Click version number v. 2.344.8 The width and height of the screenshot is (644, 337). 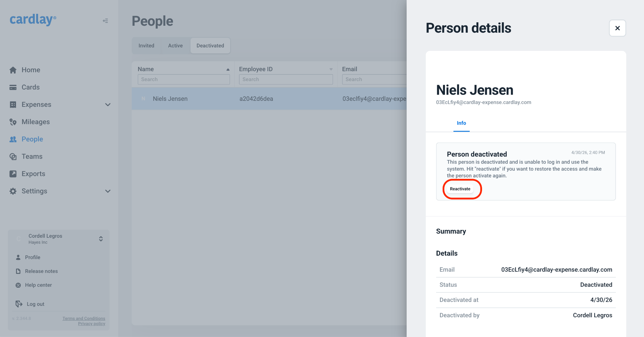pyautogui.click(x=21, y=318)
